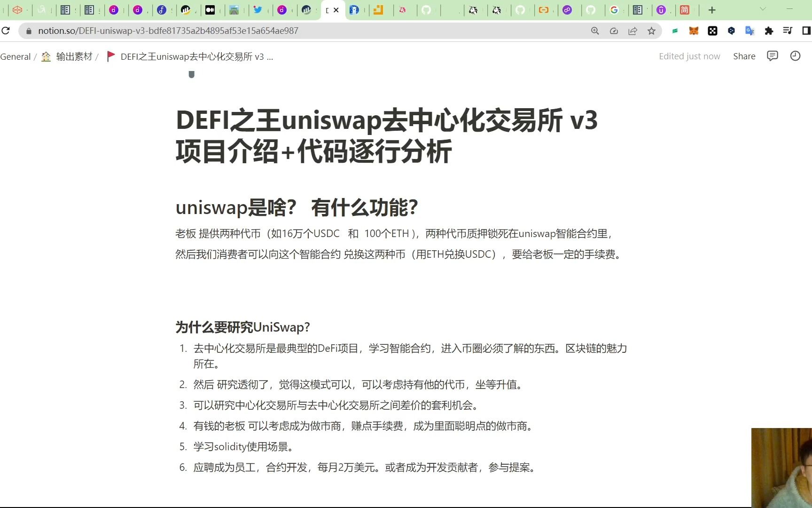
Task: Reload the Notion page
Action: [x=6, y=31]
